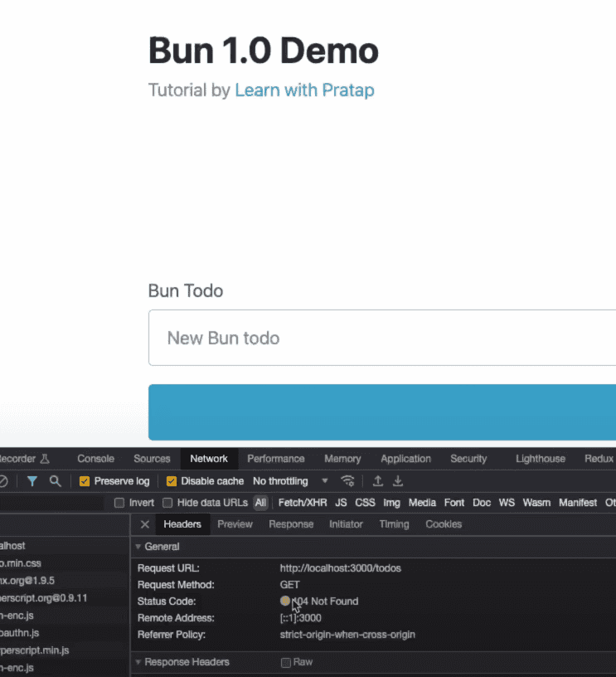Switch to the Preview tab
Image resolution: width=616 pixels, height=677 pixels.
(x=235, y=524)
